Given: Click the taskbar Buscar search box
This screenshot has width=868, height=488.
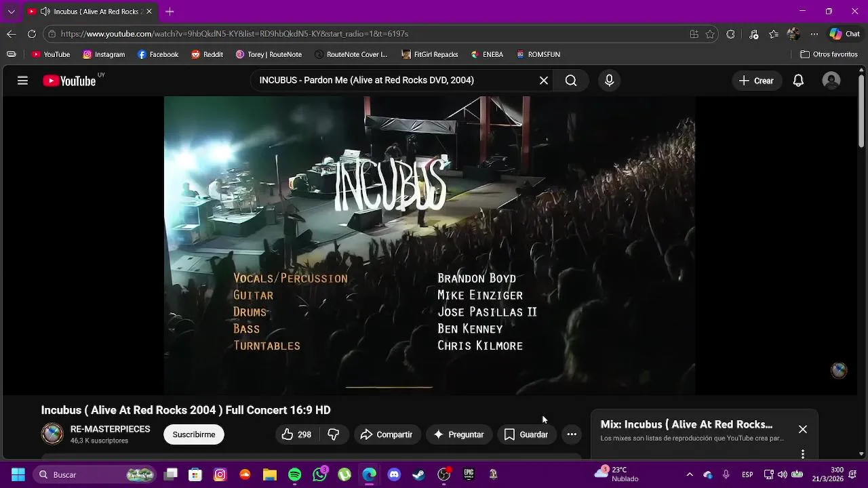Looking at the screenshot, I should click(x=95, y=474).
